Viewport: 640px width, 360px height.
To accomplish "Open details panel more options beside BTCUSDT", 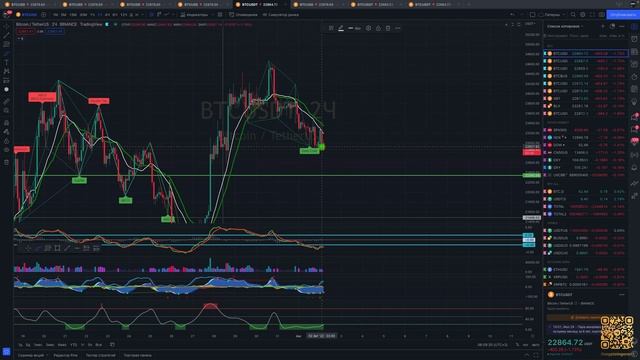I will tap(622, 295).
